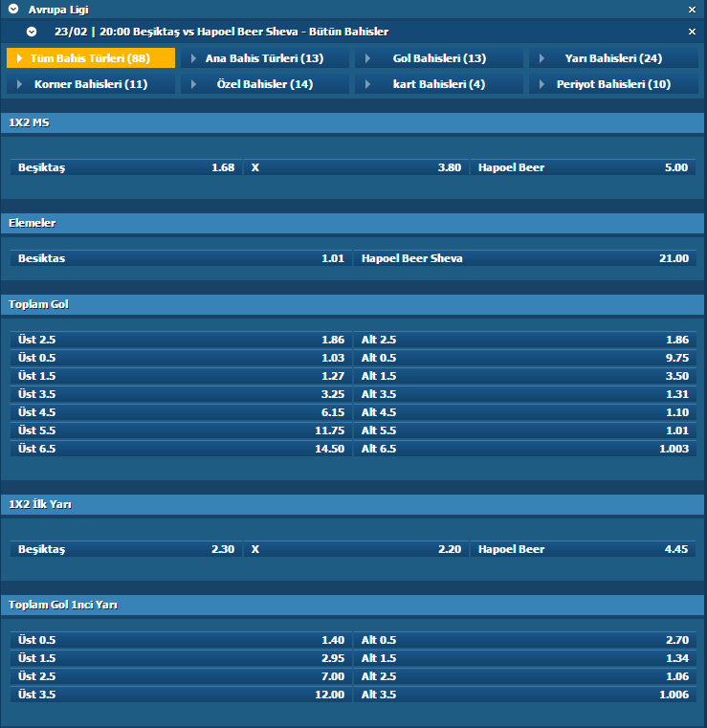Screen dimensions: 707x728
Task: Click the Toplam Gol 1nci Yarı header
Action: [x=353, y=605]
